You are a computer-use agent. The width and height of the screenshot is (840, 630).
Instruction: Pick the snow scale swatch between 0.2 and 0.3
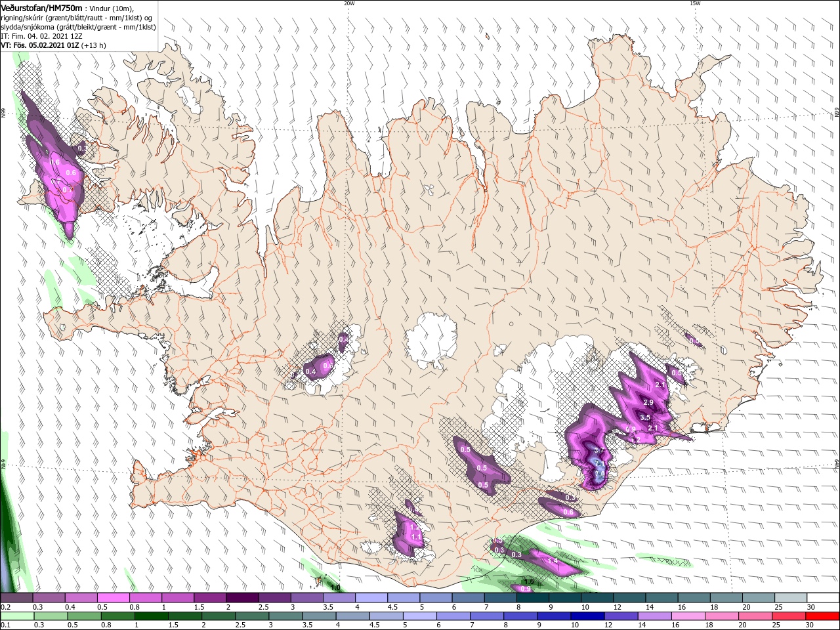pyautogui.click(x=16, y=598)
